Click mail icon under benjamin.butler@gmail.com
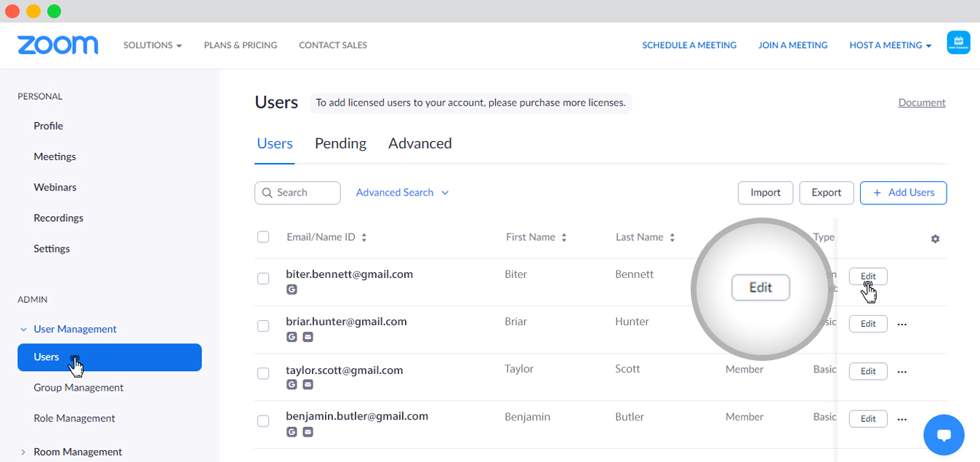The height and width of the screenshot is (462, 980). [308, 431]
